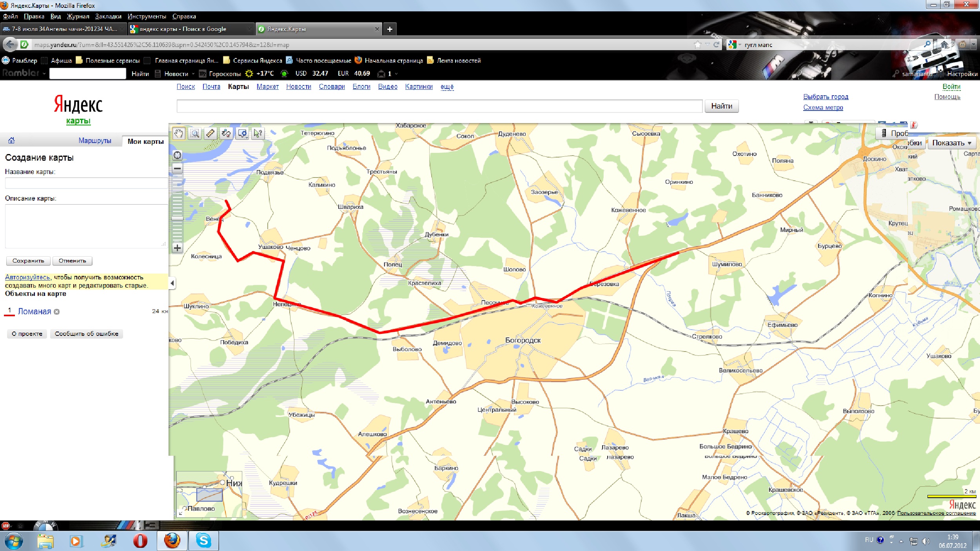The image size is (980, 551).
Task: Click the map zoom slider handle
Action: (178, 218)
